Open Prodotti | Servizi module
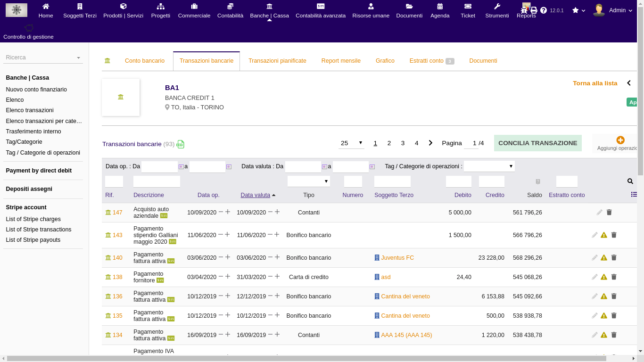The width and height of the screenshot is (644, 362). 123,11
